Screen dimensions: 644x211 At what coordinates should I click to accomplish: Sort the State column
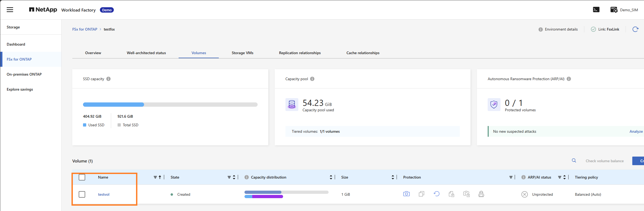click(234, 177)
